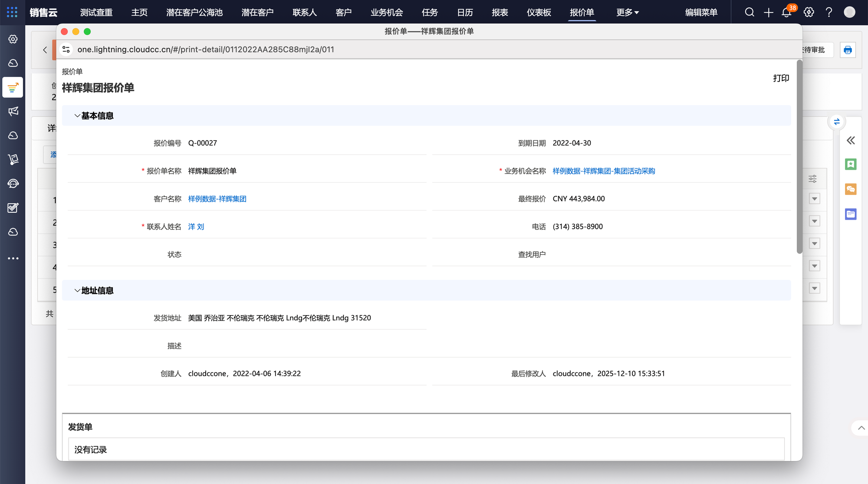Switch to the 业务机会 tab

[x=387, y=13]
